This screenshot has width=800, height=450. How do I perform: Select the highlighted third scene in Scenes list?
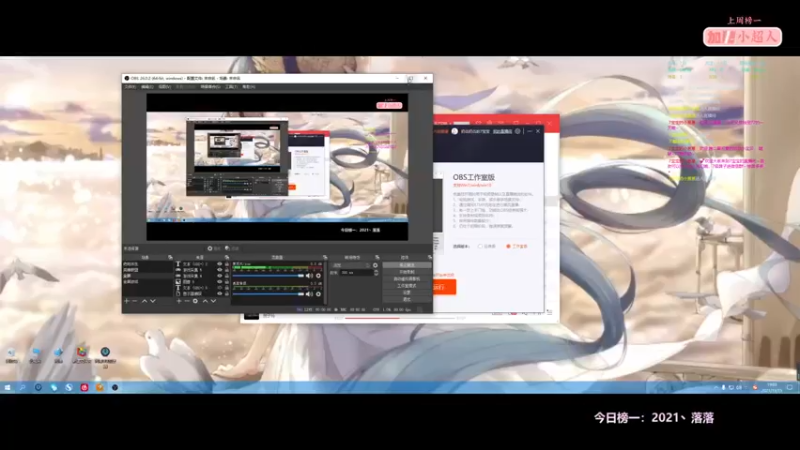[148, 276]
